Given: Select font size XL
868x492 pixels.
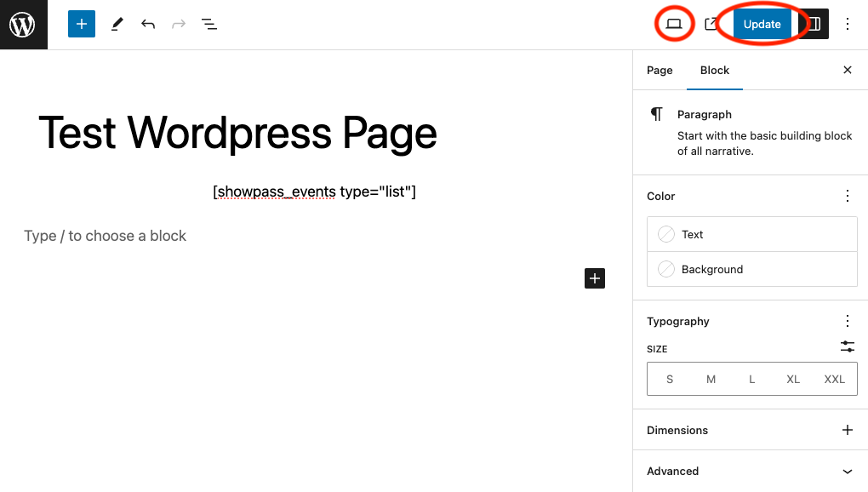Looking at the screenshot, I should [793, 379].
